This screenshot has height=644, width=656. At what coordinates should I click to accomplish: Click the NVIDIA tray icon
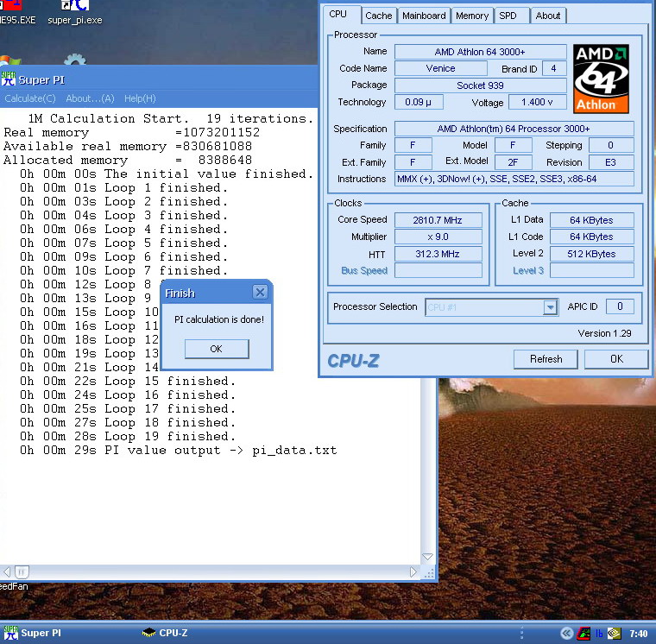pos(614,633)
